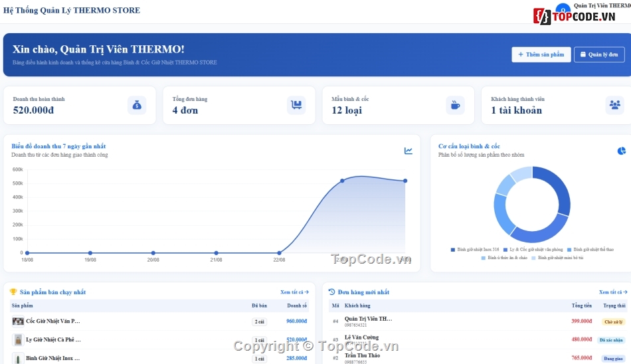Click the 21/08 data point on revenue chart
Viewport: 631px width, 364px height.
pos(216,253)
